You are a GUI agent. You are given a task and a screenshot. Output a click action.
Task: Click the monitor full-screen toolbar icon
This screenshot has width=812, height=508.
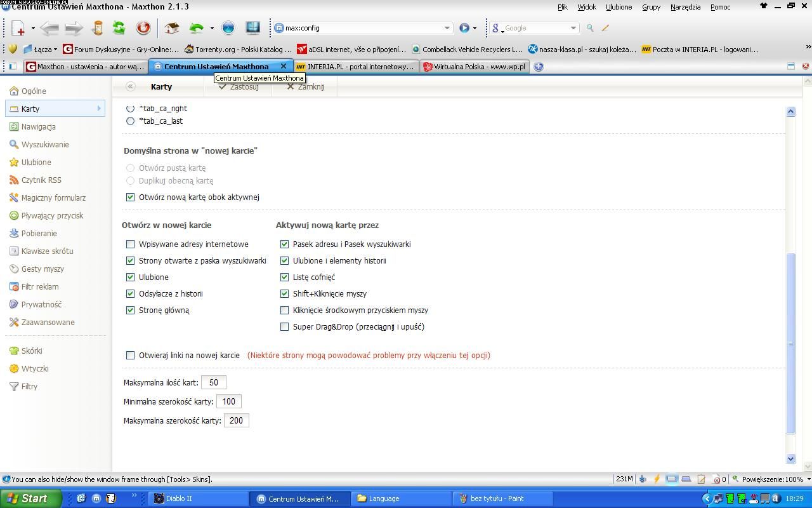pyautogui.click(x=252, y=28)
